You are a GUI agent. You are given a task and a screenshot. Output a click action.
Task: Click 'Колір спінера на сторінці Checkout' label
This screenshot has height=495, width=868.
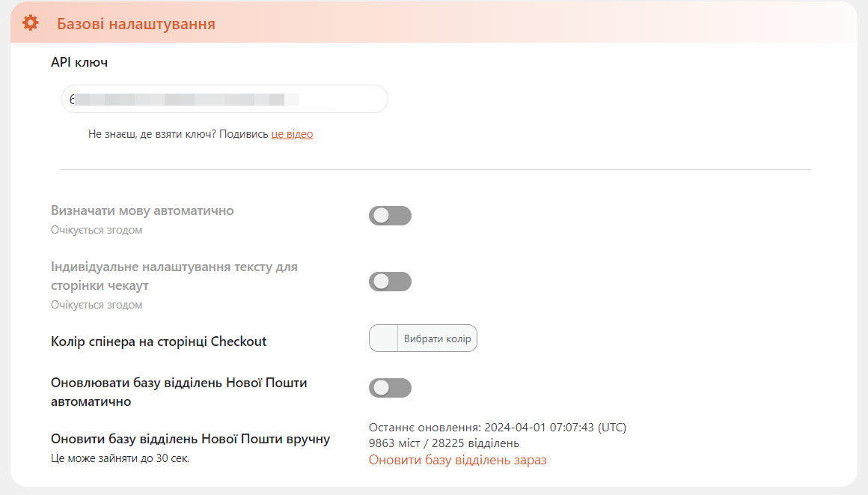[x=159, y=341]
